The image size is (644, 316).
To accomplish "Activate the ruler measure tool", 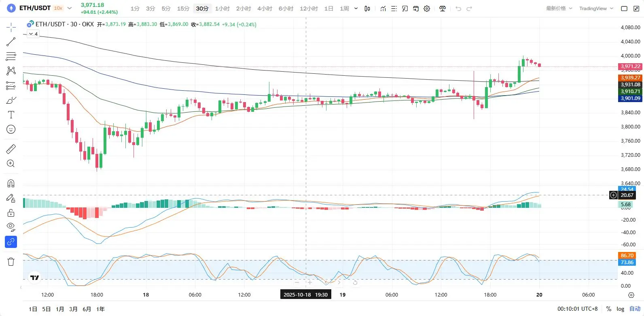I will tap(11, 149).
